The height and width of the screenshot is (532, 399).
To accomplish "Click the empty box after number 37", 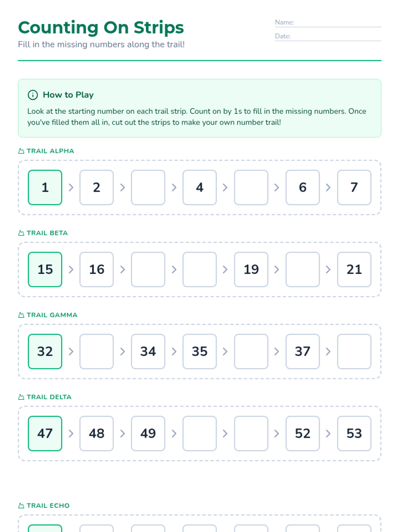I will 354,351.
